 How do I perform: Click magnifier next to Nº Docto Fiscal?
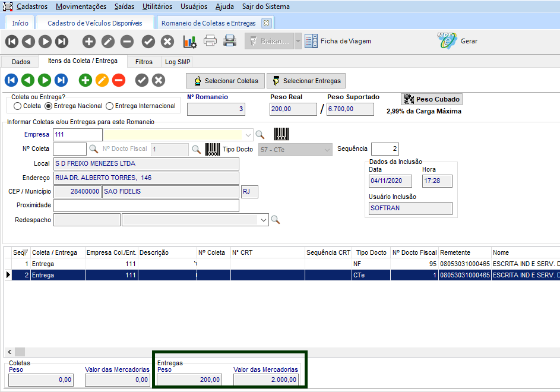coord(197,149)
